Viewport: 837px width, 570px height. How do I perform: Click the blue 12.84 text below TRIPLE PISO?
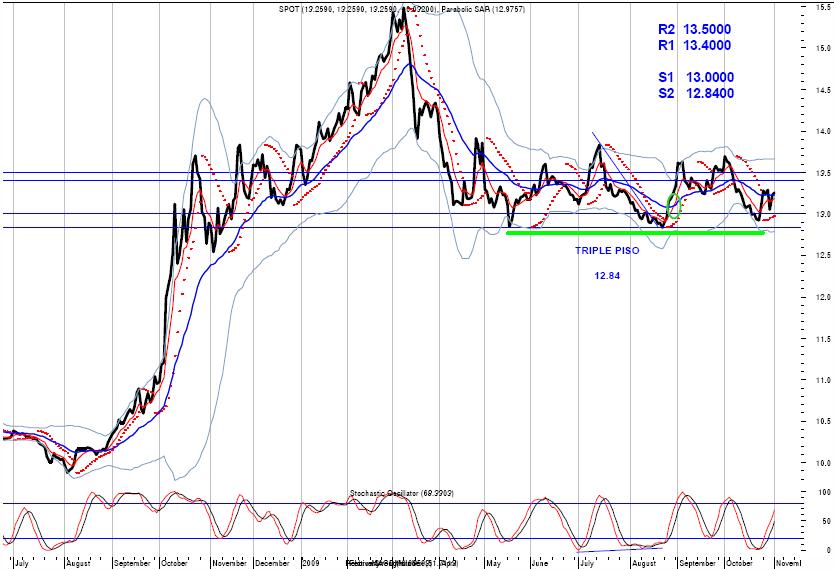pyautogui.click(x=606, y=275)
